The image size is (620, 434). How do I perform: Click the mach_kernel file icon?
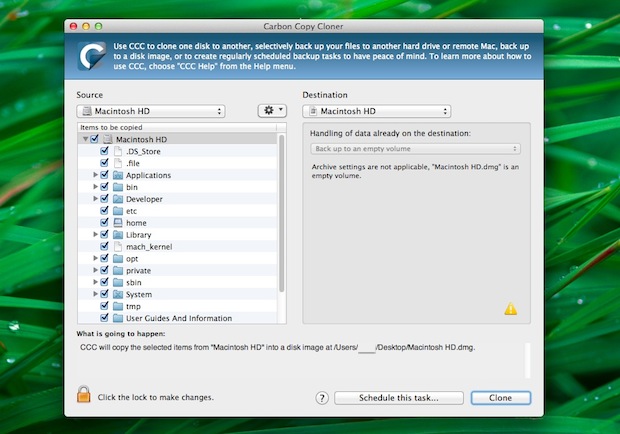tap(118, 247)
